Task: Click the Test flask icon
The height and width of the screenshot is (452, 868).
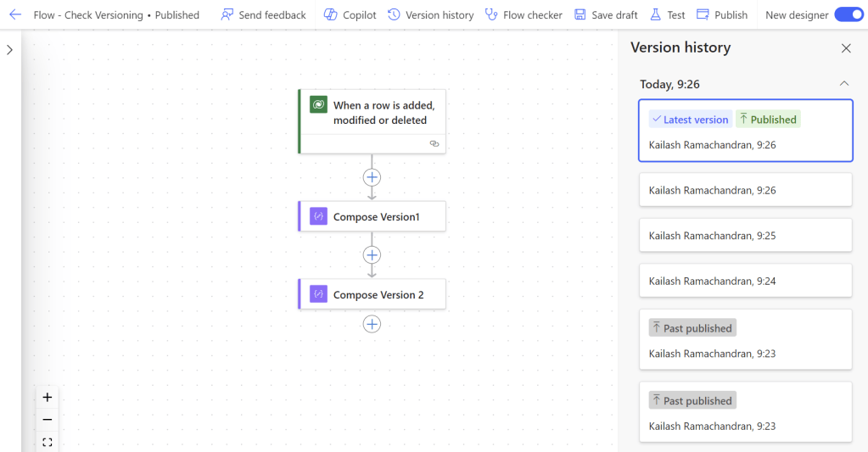Action: coord(655,14)
